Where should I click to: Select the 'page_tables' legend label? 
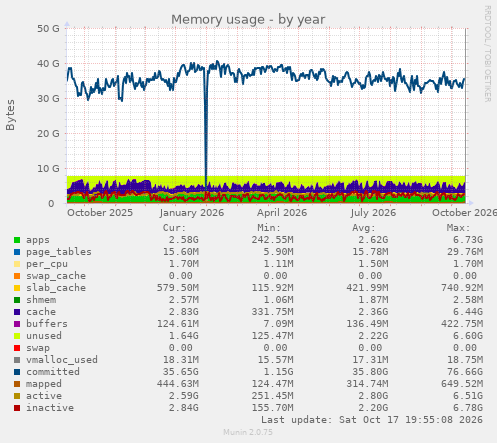(x=59, y=252)
